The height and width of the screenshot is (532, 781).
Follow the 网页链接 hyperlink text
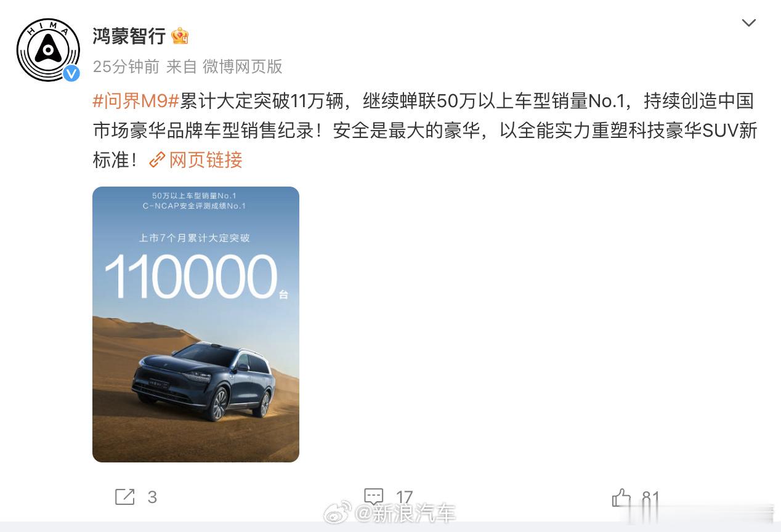point(206,160)
